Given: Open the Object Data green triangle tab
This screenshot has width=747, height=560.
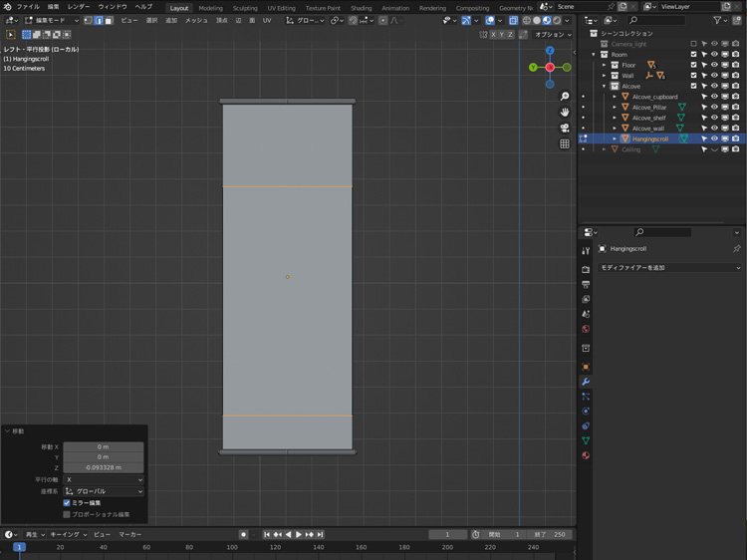Looking at the screenshot, I should [x=586, y=440].
